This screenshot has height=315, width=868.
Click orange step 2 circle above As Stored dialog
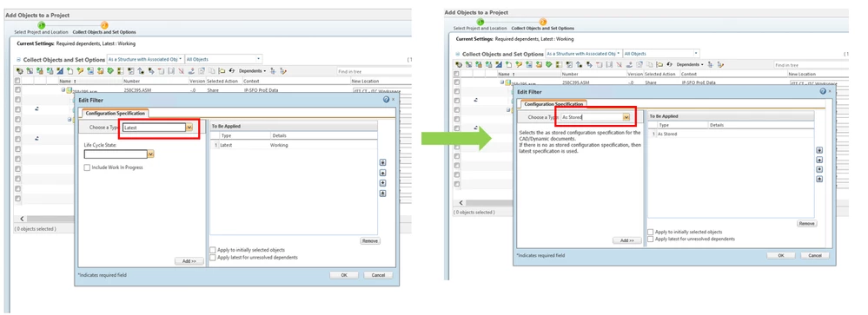[x=543, y=22]
